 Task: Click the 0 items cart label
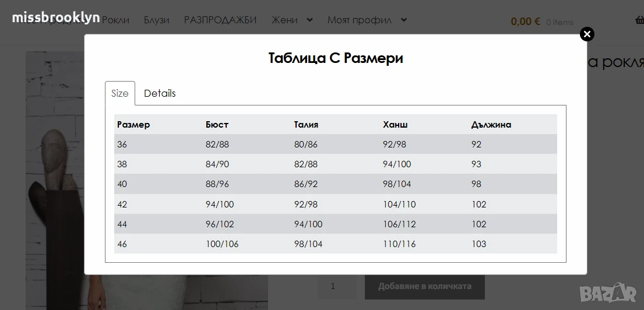pos(560,22)
